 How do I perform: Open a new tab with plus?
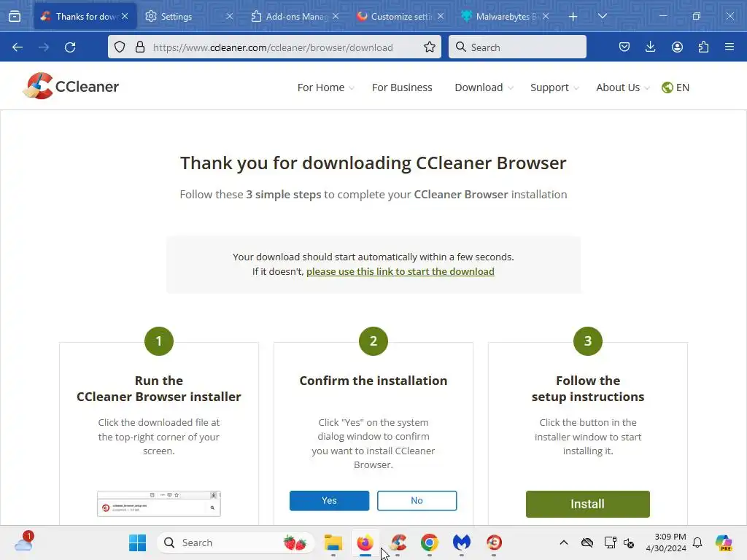(x=573, y=17)
